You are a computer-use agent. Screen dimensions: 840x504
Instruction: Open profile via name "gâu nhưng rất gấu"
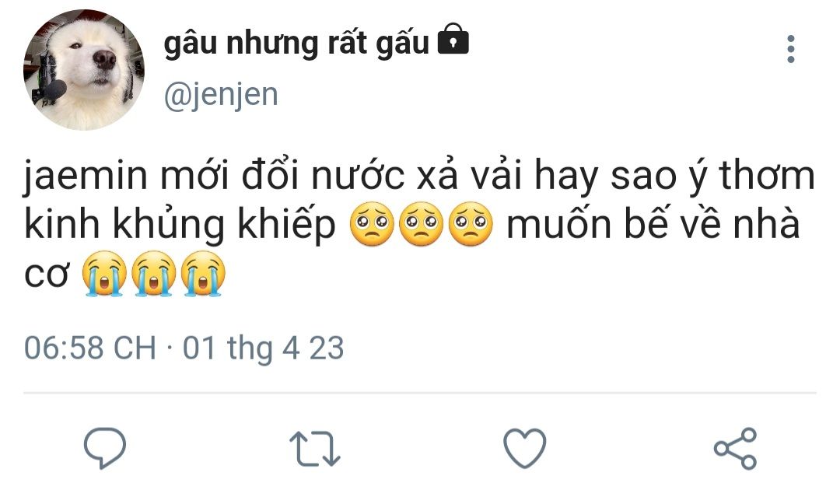pyautogui.click(x=296, y=44)
